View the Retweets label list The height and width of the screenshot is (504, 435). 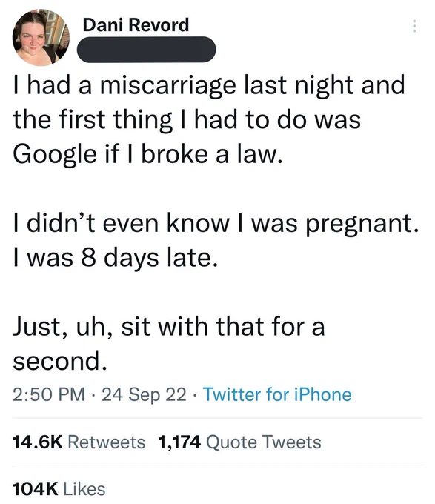coord(107,442)
